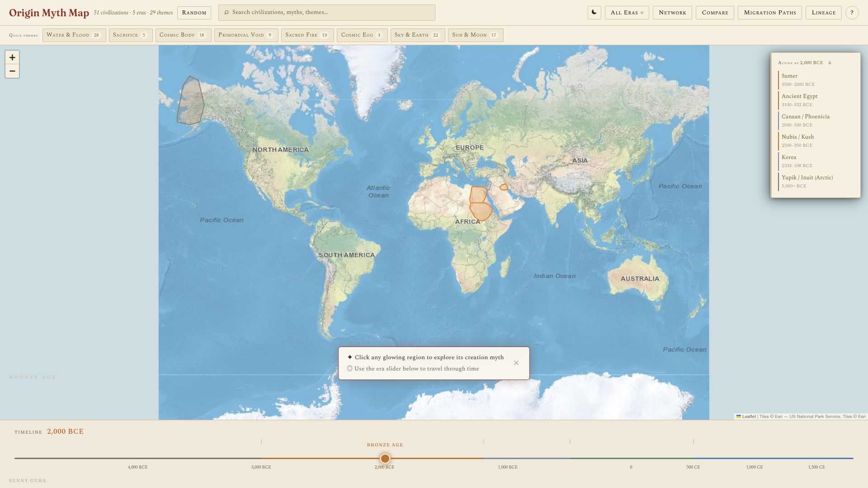Jump to 4,000 BCE on the timeline
Viewport: 868px width, 488px height.
click(137, 467)
